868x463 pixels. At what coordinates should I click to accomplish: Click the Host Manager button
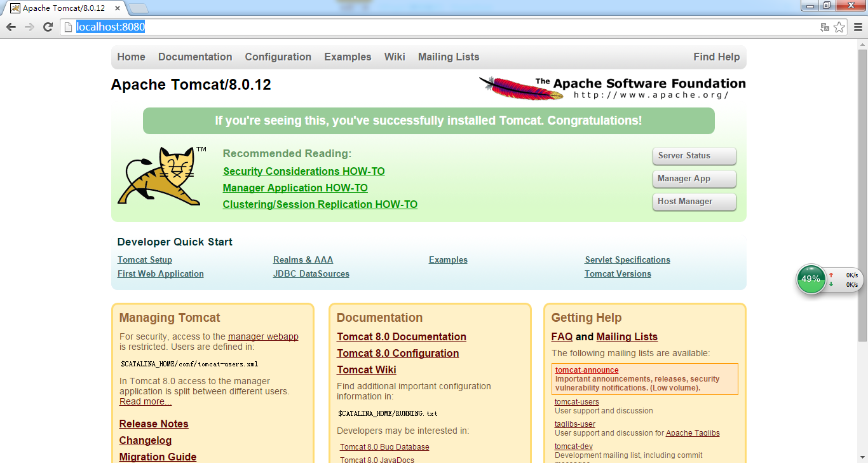695,202
